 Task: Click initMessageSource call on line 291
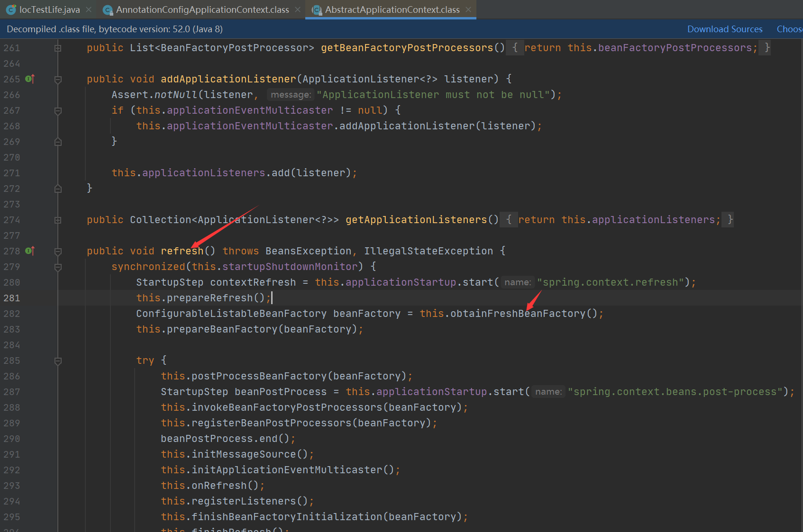244,454
